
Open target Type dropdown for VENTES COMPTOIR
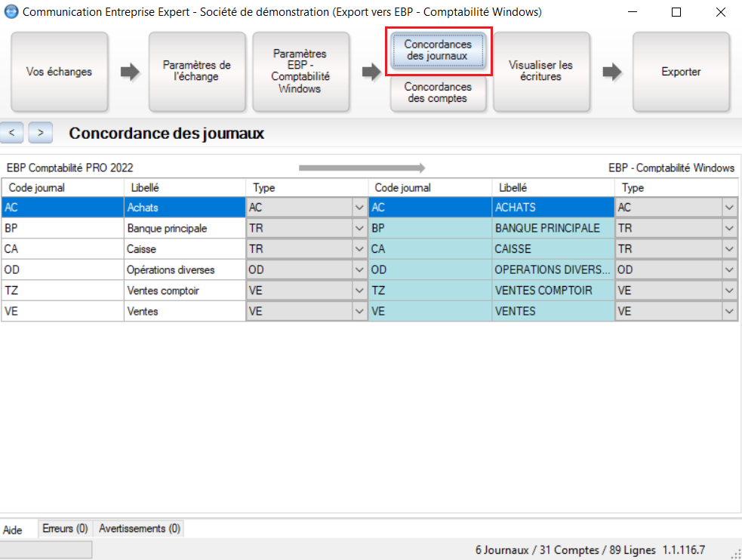[x=729, y=291]
